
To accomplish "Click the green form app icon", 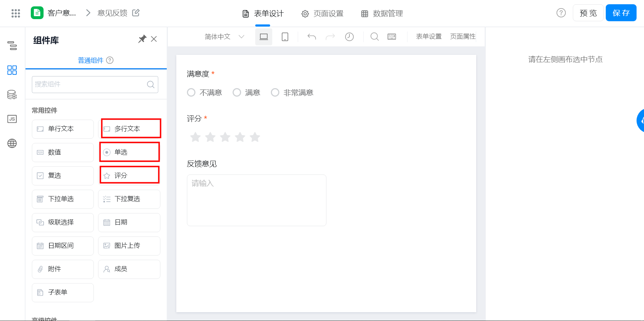I will pyautogui.click(x=37, y=13).
